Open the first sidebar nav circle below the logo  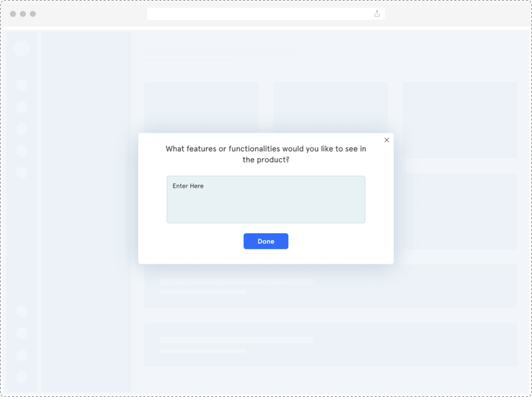22,85
